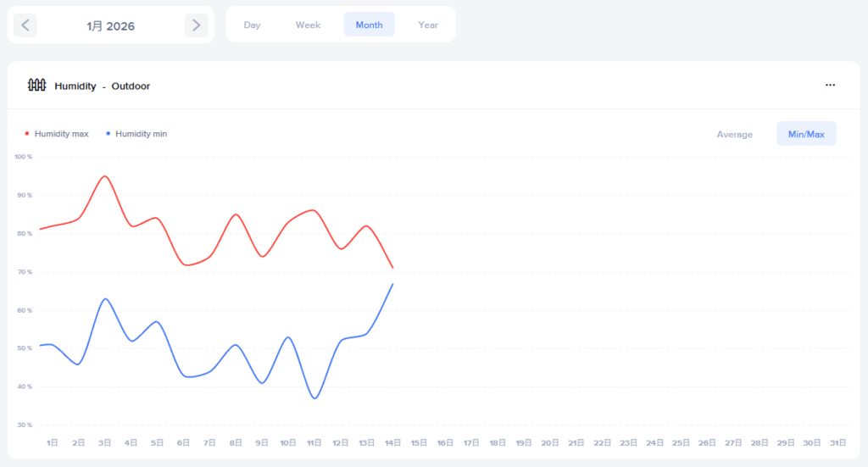868x467 pixels.
Task: Click the red Humidity max legend dot
Action: click(27, 134)
